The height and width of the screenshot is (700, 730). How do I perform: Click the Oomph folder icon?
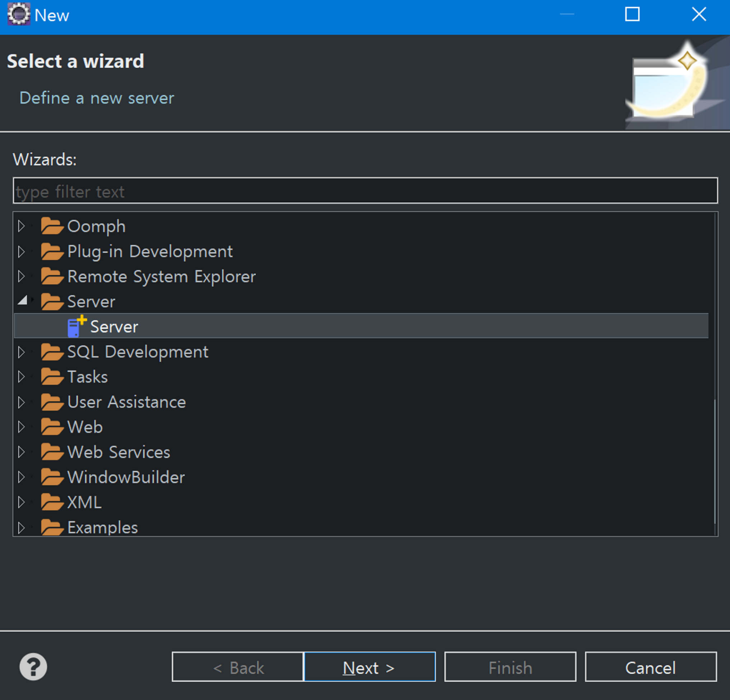pos(52,226)
